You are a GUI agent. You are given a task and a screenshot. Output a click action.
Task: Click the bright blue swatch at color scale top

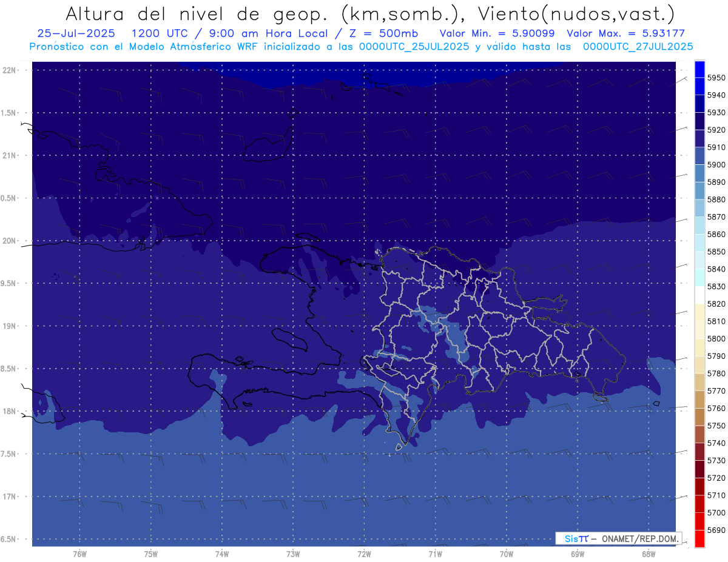point(699,69)
